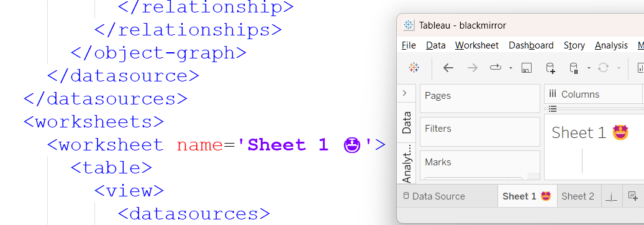The width and height of the screenshot is (644, 225).
Task: Click the Marks card header
Action: pyautogui.click(x=438, y=162)
